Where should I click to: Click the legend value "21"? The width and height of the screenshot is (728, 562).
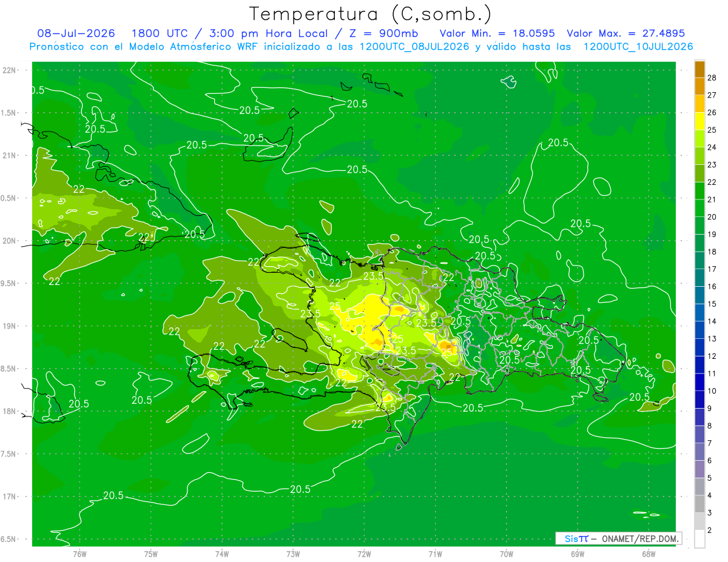click(x=712, y=199)
